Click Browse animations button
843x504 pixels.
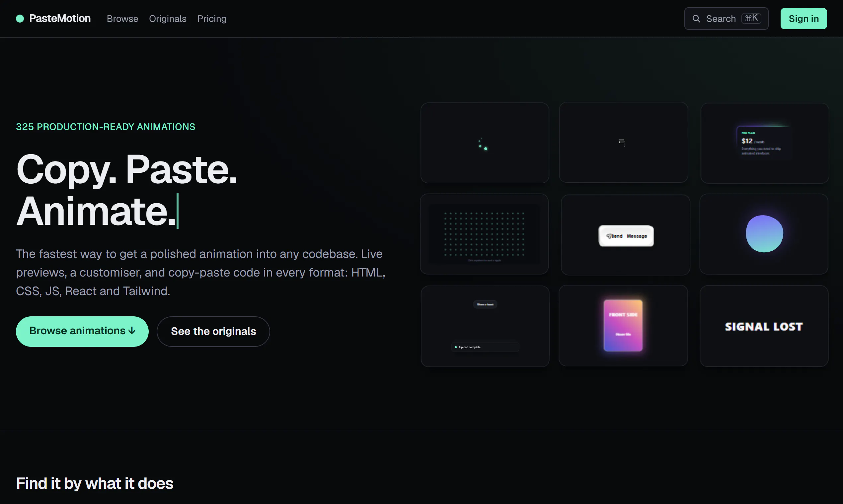82,331
